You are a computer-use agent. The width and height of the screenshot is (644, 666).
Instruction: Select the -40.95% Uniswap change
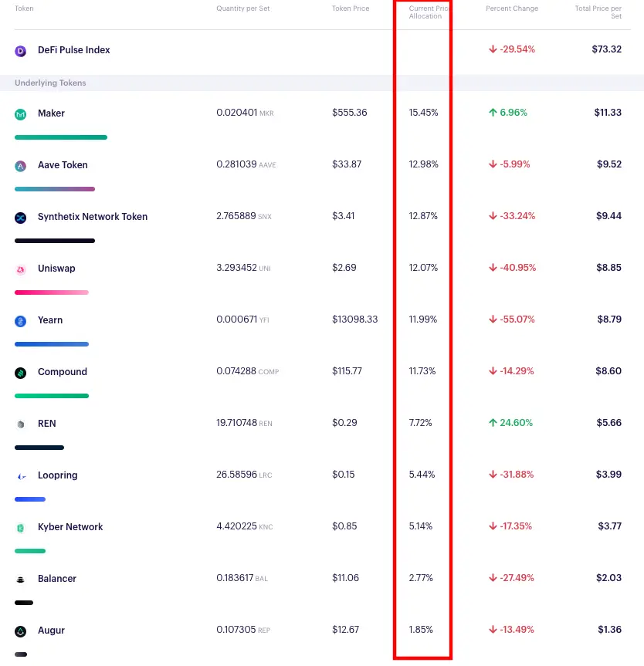pos(518,268)
